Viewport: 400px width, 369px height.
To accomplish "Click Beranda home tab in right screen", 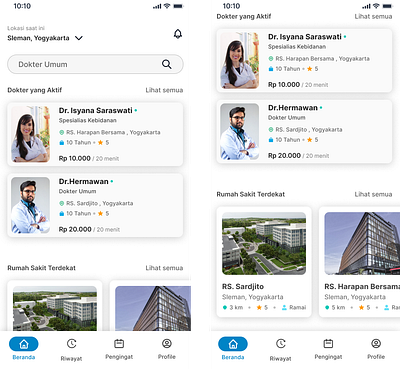I will (x=233, y=348).
